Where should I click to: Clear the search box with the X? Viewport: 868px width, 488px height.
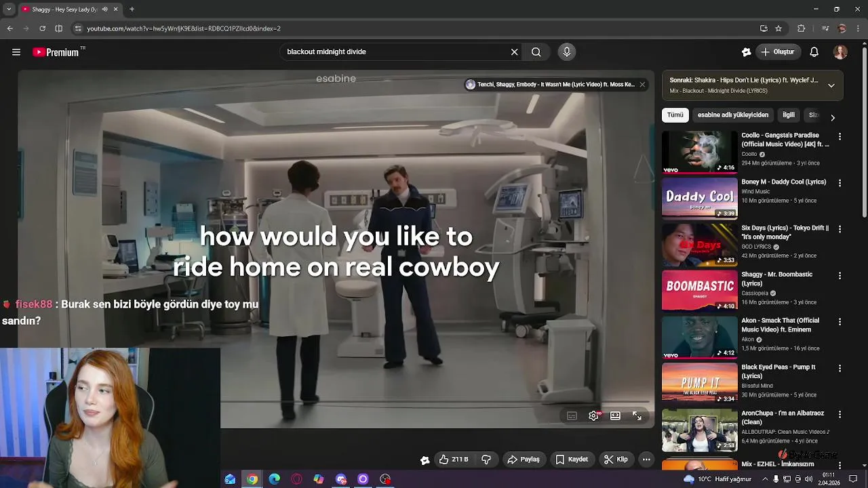514,52
